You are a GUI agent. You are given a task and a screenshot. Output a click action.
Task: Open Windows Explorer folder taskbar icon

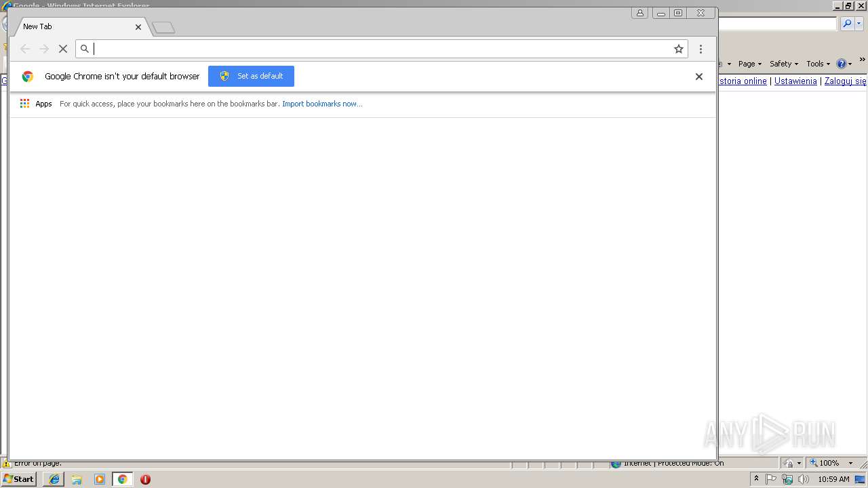click(77, 479)
